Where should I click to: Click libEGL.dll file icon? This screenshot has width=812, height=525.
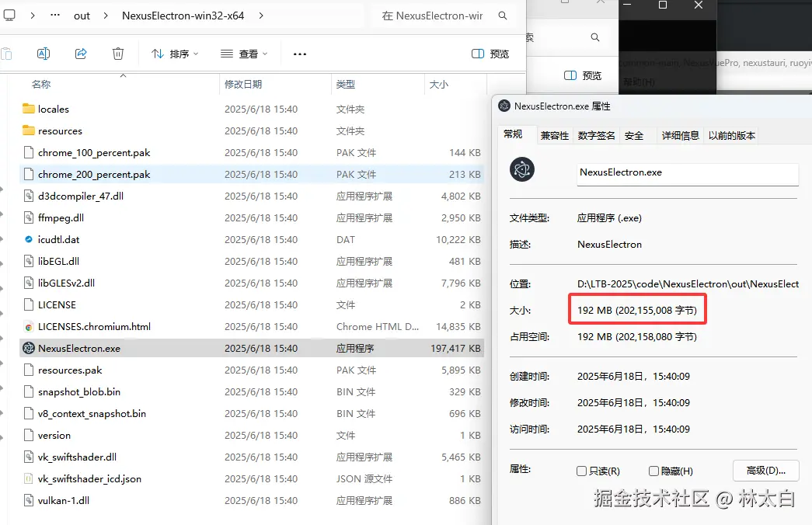click(29, 261)
